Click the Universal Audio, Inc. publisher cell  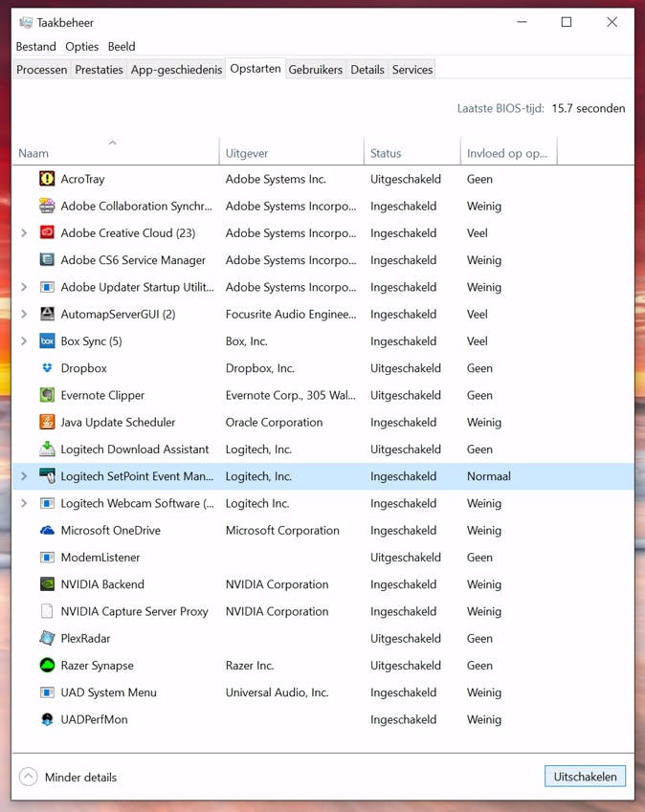tap(278, 692)
